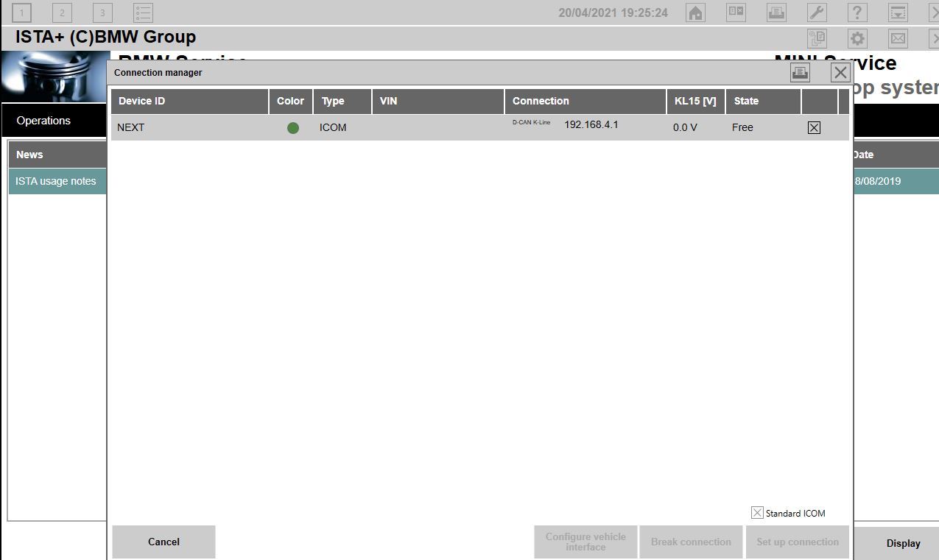Open the minimize-to-tray dropdown icon
Screen dimensions: 939x560
pos(898,13)
